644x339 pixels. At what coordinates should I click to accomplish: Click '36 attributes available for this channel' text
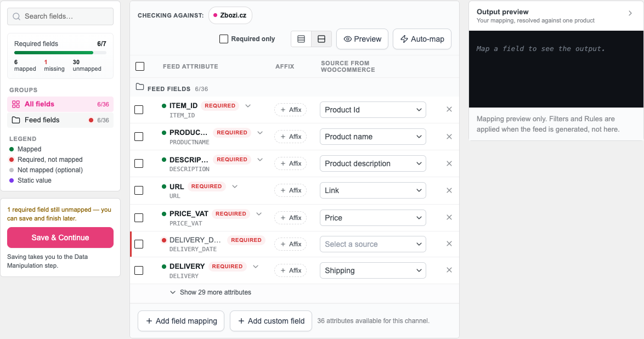tap(374, 321)
